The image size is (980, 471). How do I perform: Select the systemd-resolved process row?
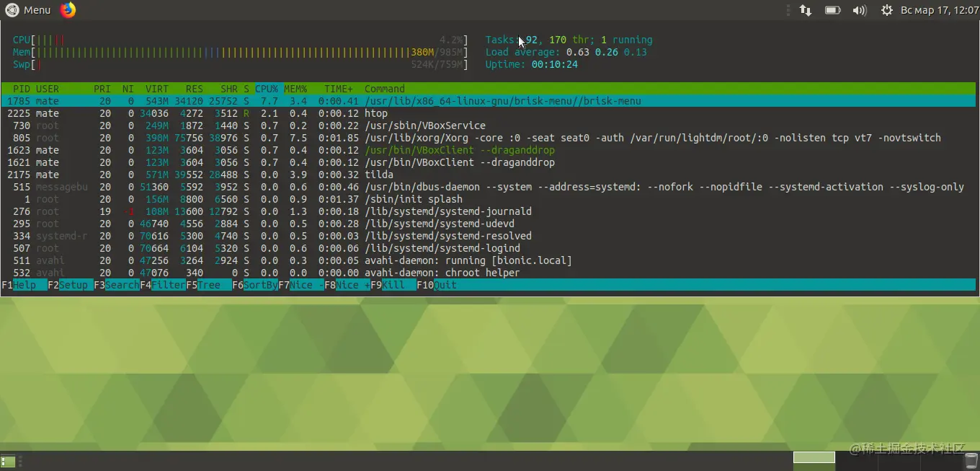coord(489,236)
